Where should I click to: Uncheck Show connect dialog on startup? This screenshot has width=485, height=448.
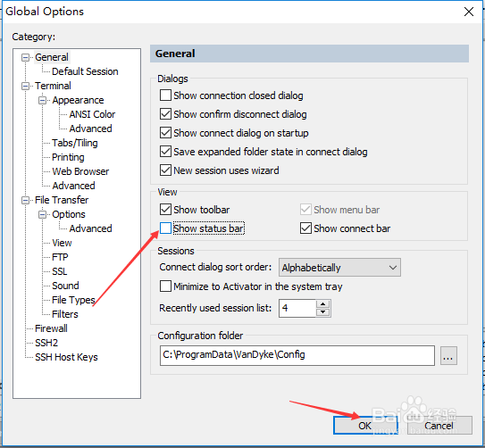click(165, 133)
